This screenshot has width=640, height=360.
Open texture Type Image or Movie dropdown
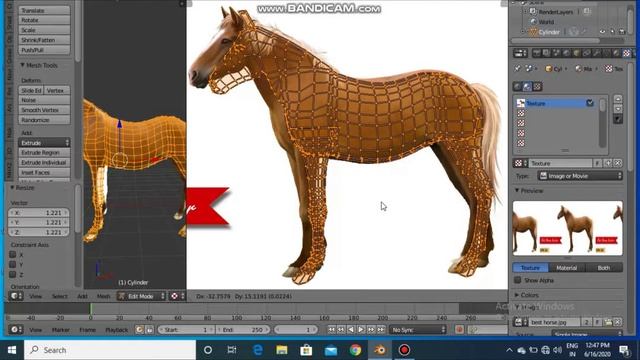[x=580, y=176]
